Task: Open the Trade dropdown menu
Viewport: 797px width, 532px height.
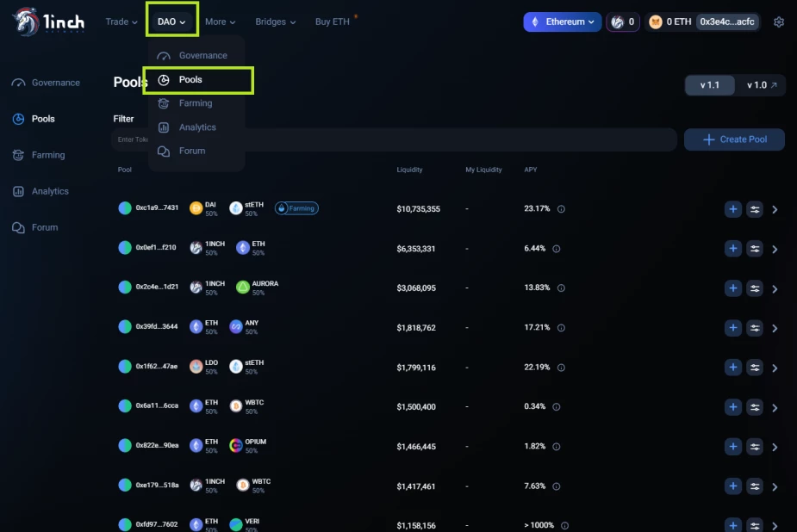Action: pyautogui.click(x=121, y=22)
